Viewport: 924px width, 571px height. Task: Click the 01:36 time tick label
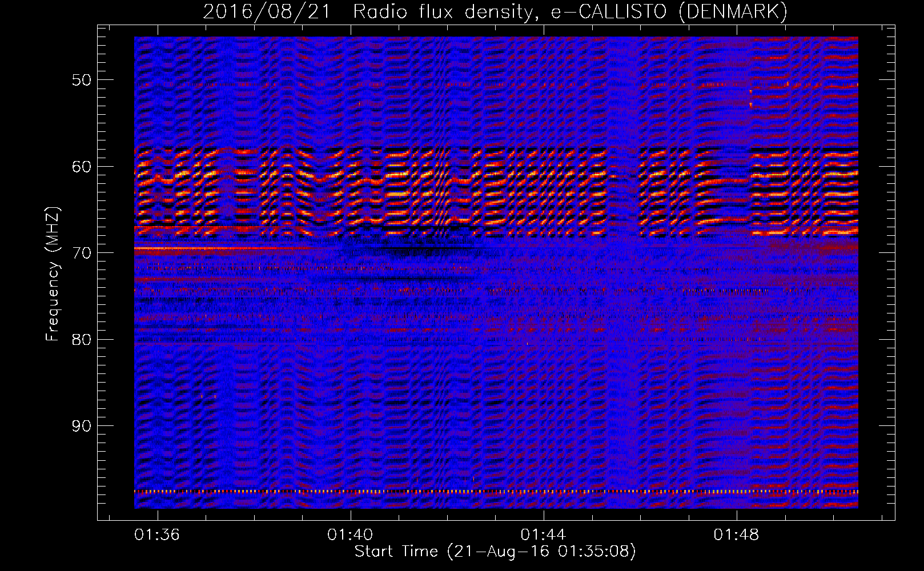tap(157, 534)
